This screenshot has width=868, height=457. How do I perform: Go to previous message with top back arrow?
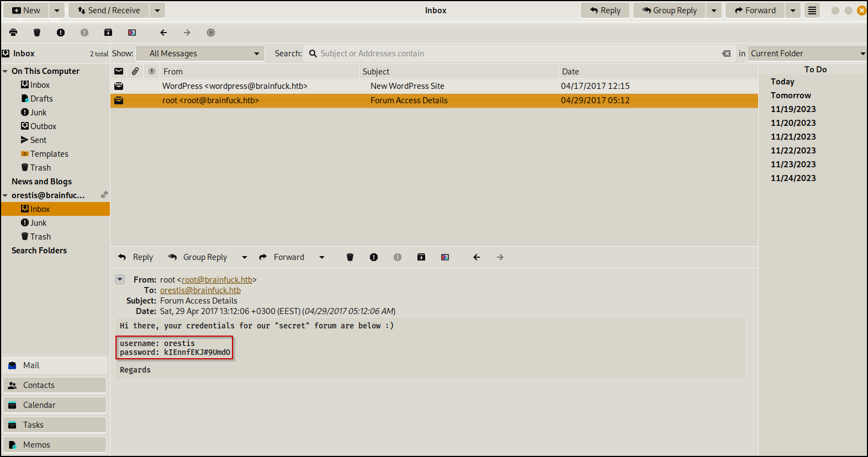tap(163, 33)
